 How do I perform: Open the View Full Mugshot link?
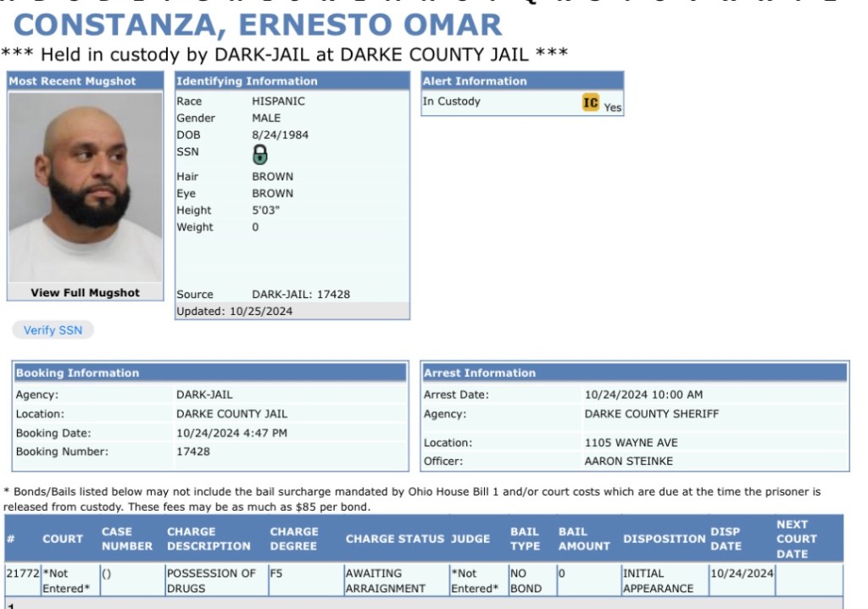(x=85, y=293)
